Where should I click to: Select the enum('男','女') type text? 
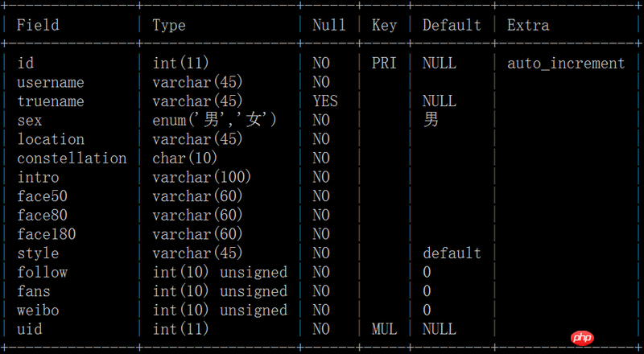pyautogui.click(x=215, y=120)
